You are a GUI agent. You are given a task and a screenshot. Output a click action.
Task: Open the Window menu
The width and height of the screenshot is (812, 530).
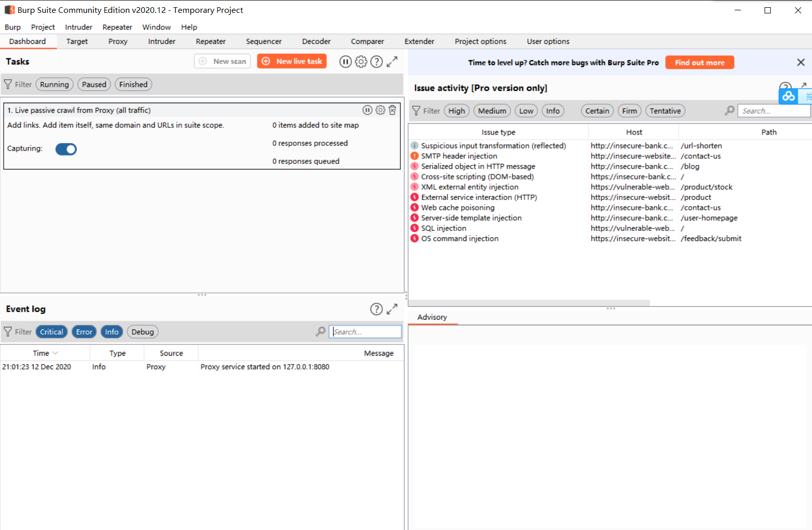157,27
